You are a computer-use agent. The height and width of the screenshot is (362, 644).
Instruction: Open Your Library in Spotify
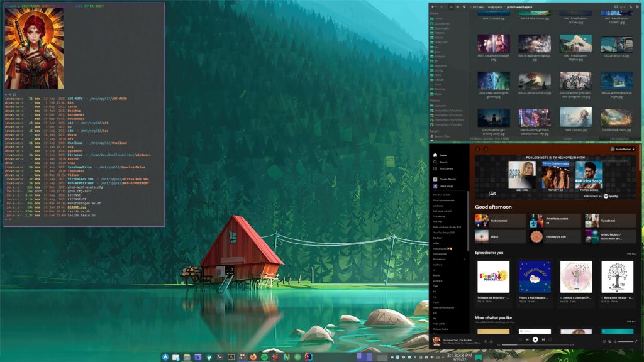446,168
